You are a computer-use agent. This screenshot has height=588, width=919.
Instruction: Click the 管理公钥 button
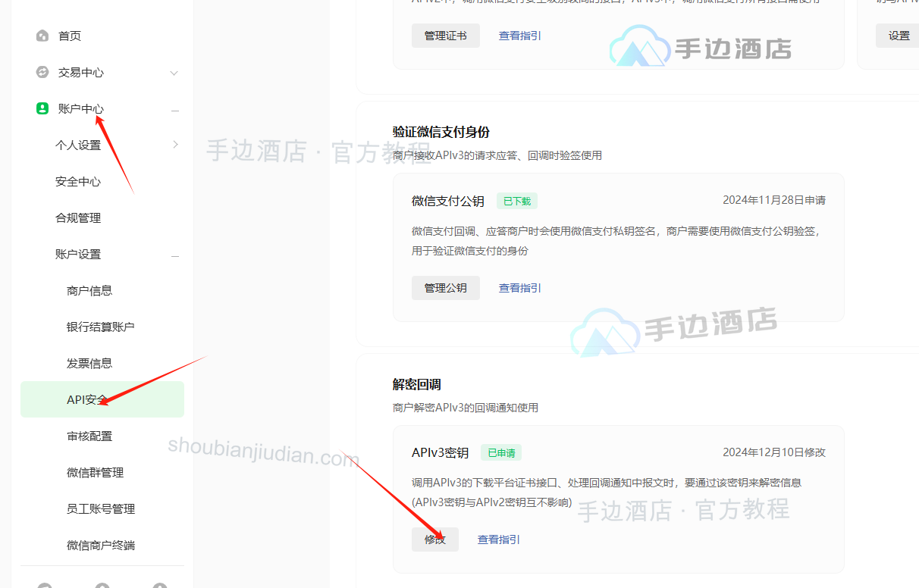(446, 288)
